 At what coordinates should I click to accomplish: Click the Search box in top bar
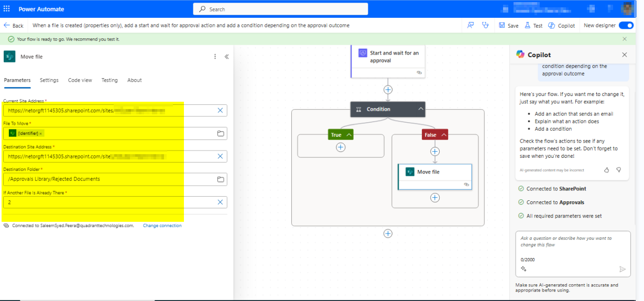(280, 9)
